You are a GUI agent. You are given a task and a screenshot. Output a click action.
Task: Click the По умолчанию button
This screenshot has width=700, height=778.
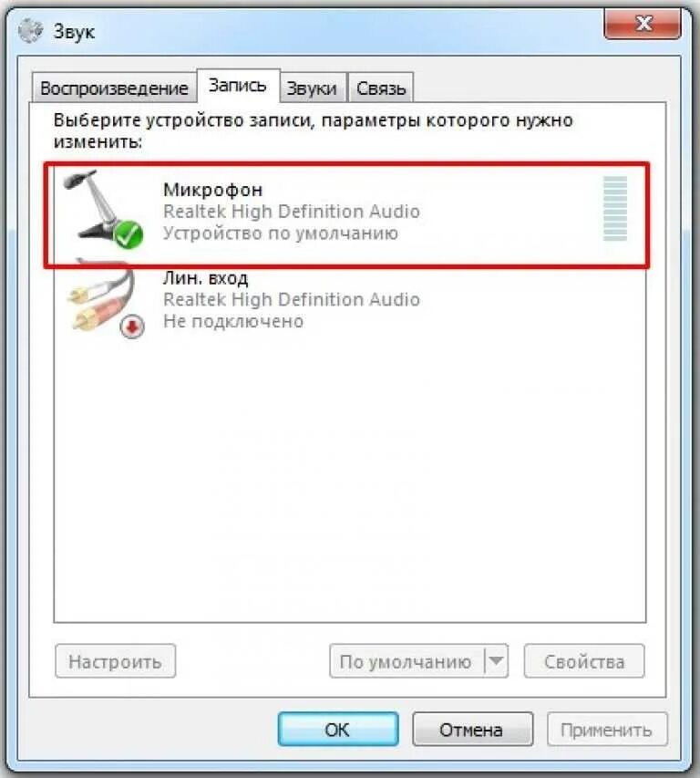[x=407, y=661]
